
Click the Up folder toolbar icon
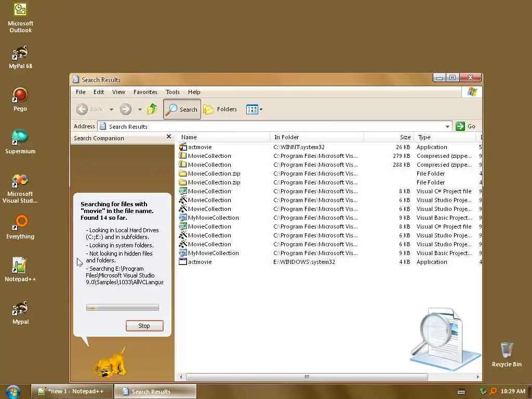point(152,109)
